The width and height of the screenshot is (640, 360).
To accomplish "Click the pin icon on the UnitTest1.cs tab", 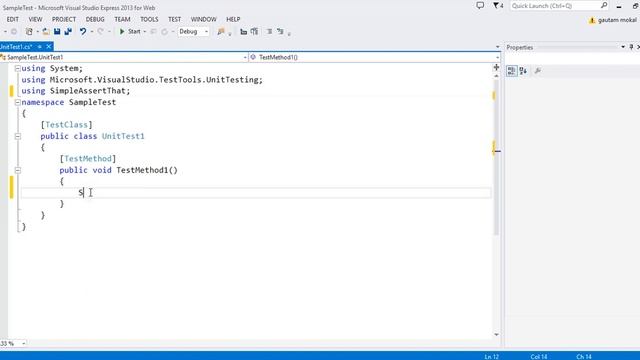I will tap(40, 47).
